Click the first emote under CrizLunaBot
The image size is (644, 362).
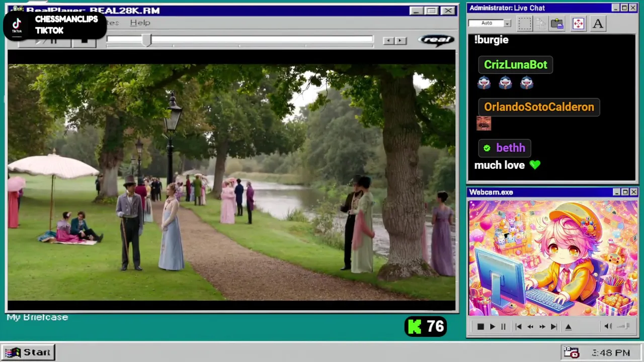pyautogui.click(x=484, y=82)
